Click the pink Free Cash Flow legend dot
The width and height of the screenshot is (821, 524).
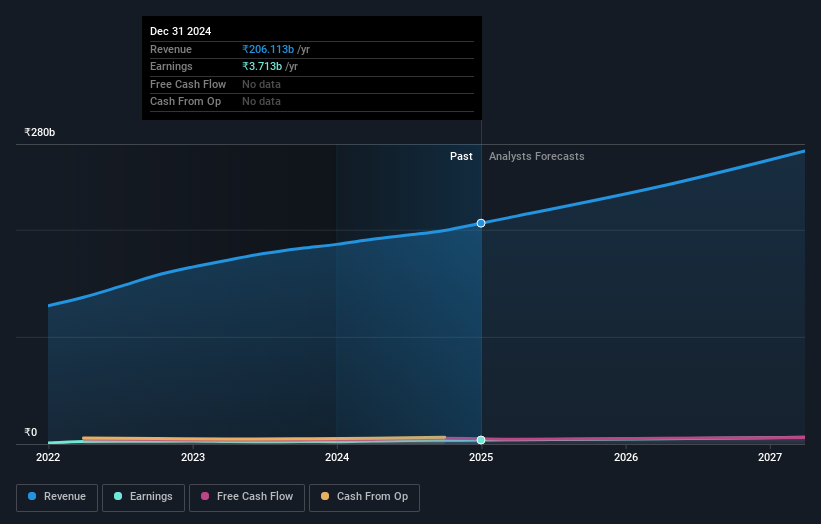[205, 496]
